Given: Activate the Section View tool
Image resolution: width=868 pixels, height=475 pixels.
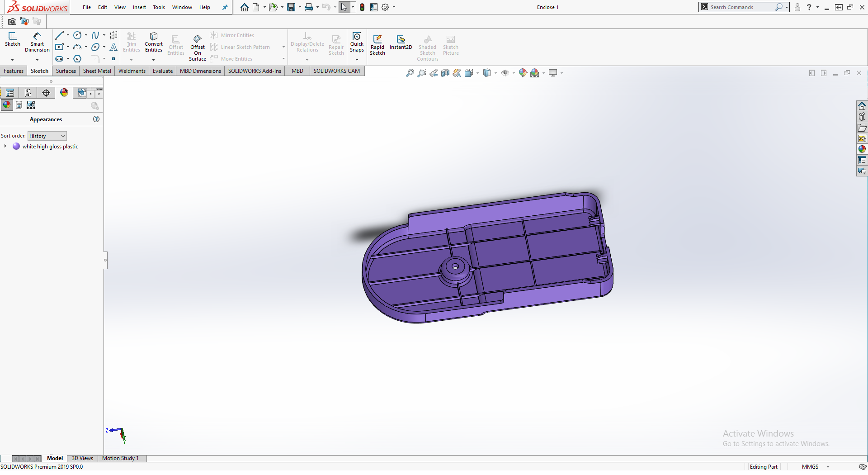Looking at the screenshot, I should (x=445, y=73).
